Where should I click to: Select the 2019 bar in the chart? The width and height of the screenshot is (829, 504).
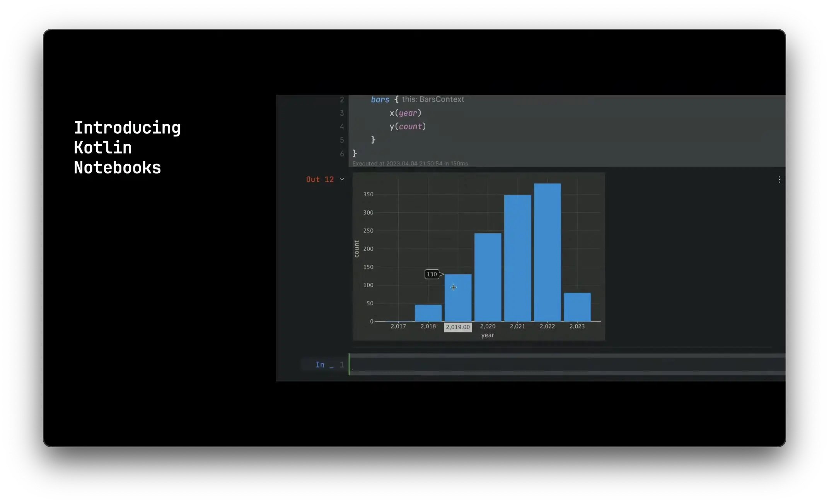point(458,298)
